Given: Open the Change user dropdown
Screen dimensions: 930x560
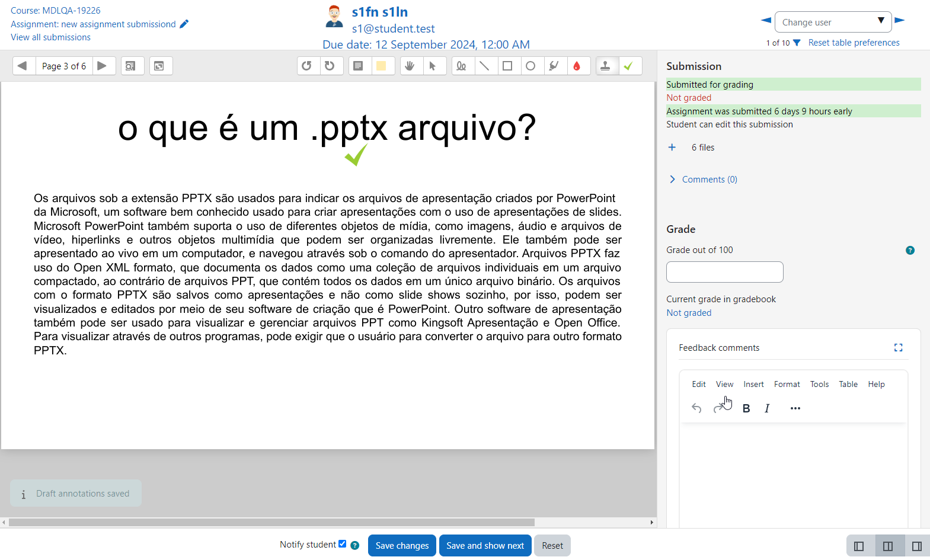Looking at the screenshot, I should coord(833,23).
